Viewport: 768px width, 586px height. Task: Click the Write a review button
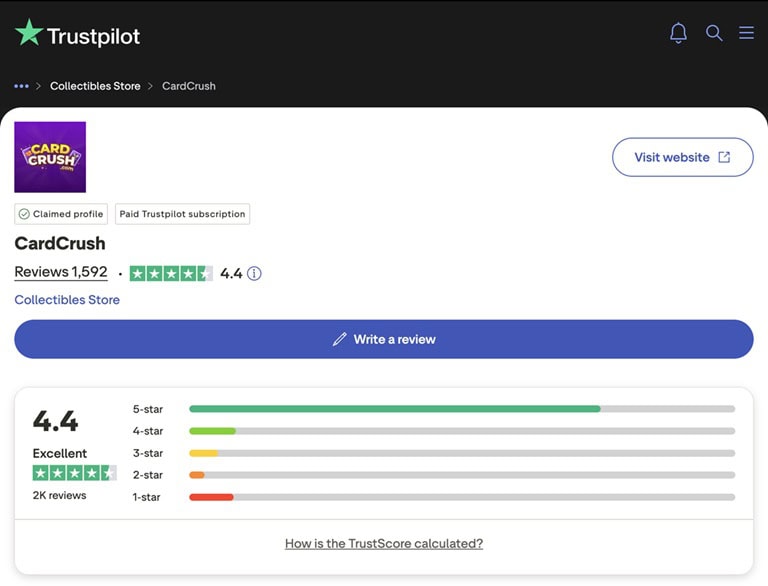click(384, 339)
